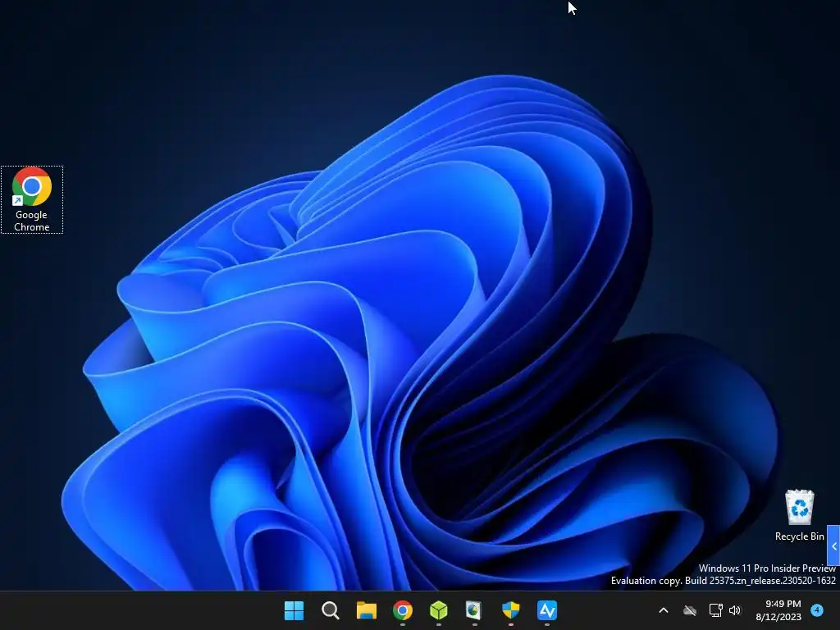
Task: Open network status tray icon
Action: 715,610
